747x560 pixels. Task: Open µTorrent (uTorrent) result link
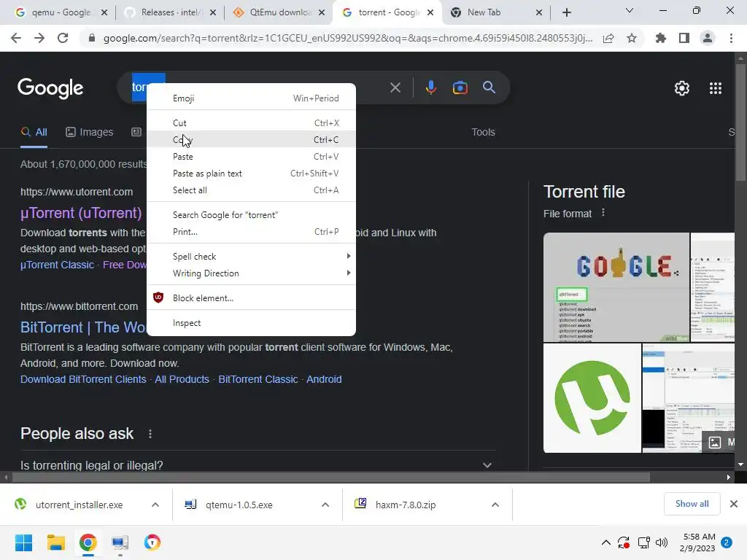click(x=81, y=213)
